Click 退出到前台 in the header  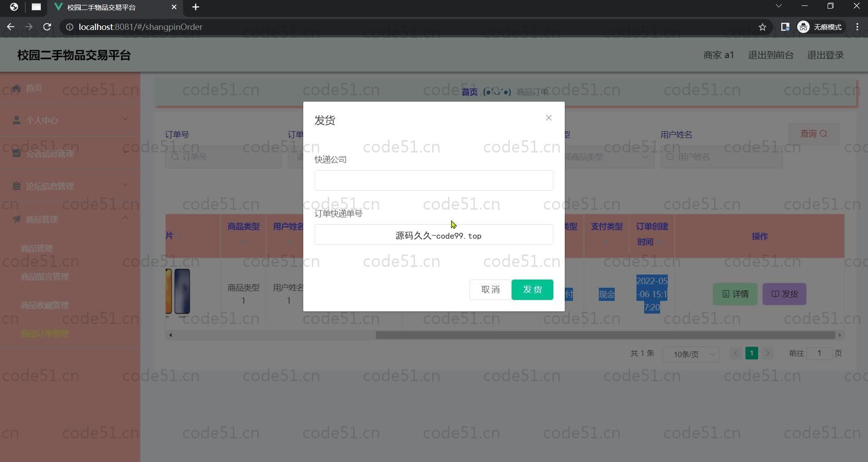[x=770, y=55]
